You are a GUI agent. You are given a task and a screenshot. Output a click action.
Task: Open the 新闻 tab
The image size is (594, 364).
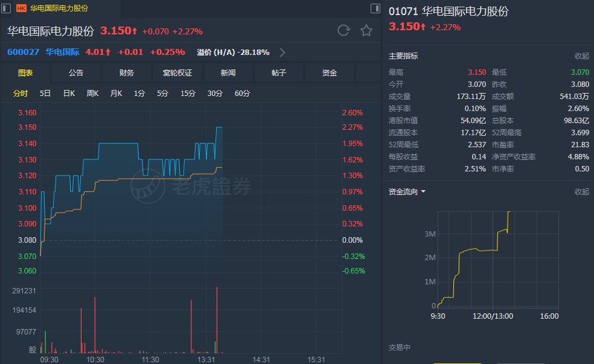pyautogui.click(x=228, y=72)
